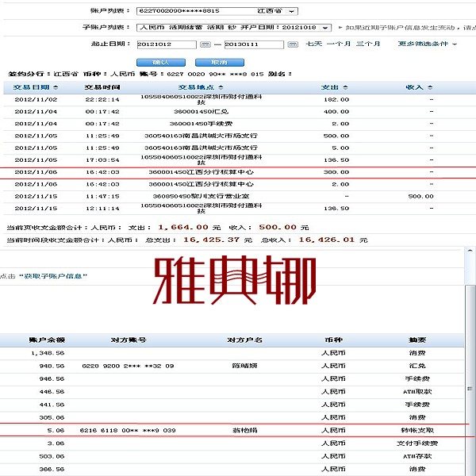Sort by 交易地点 column header
Viewport: 476px width, 476px height.
click(196, 87)
